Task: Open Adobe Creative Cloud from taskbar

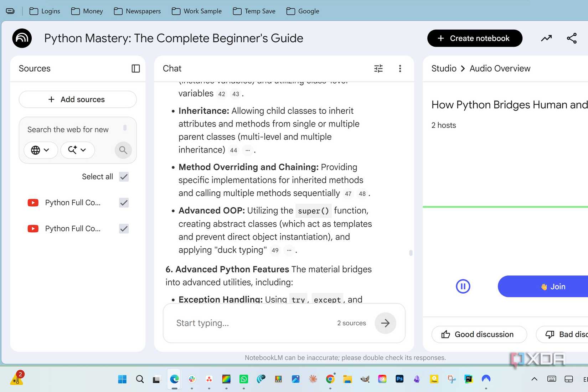Action: tap(382, 379)
